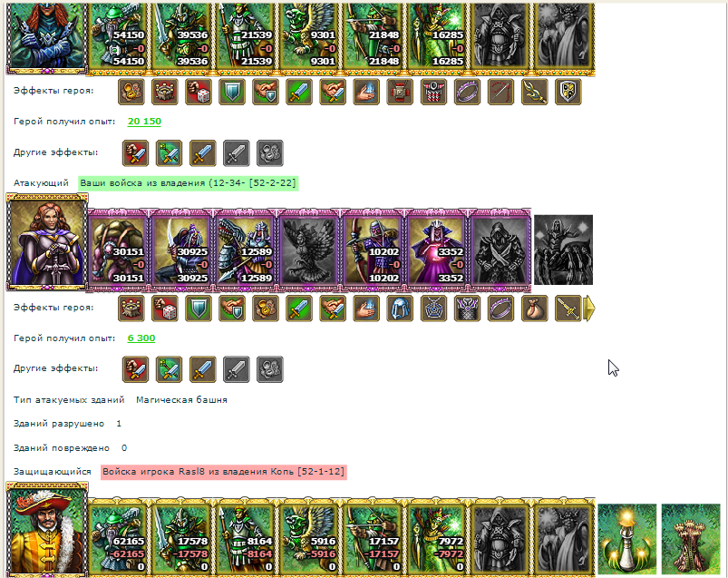Click the golden-hilted long sword artifact icon
The height and width of the screenshot is (578, 728).
[568, 309]
